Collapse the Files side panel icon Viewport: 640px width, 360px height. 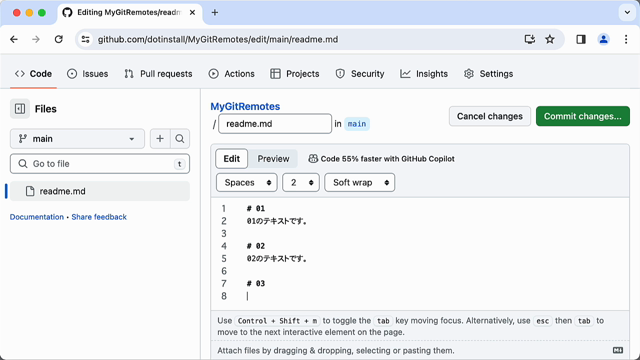tap(20, 109)
